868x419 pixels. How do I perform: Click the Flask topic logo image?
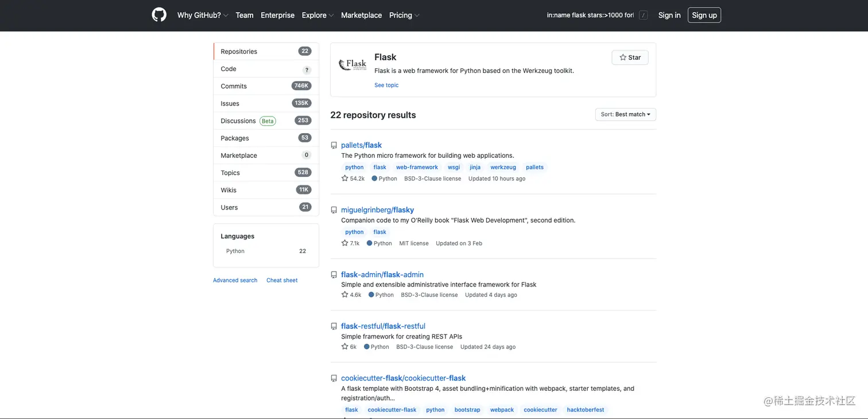click(x=352, y=64)
